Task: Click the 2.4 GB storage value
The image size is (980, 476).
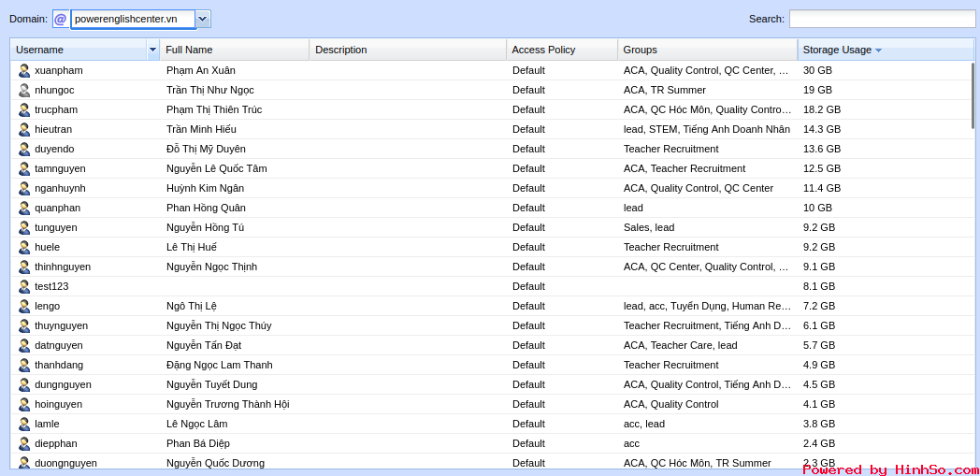Action: pyautogui.click(x=819, y=443)
